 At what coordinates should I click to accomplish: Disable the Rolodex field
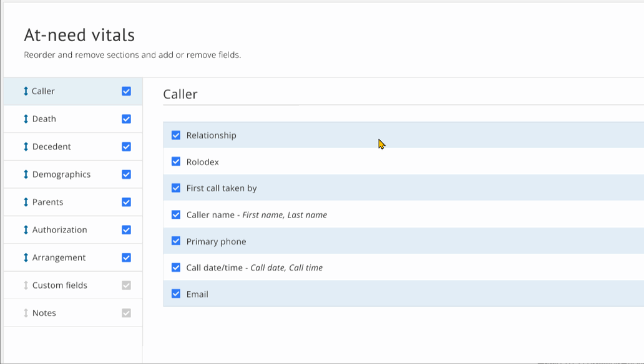point(175,161)
